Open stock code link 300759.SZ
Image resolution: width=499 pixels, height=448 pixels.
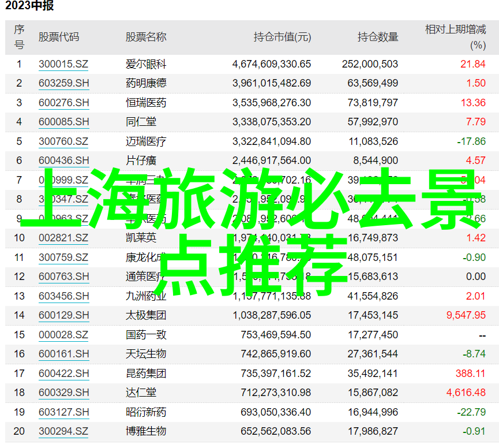63,257
